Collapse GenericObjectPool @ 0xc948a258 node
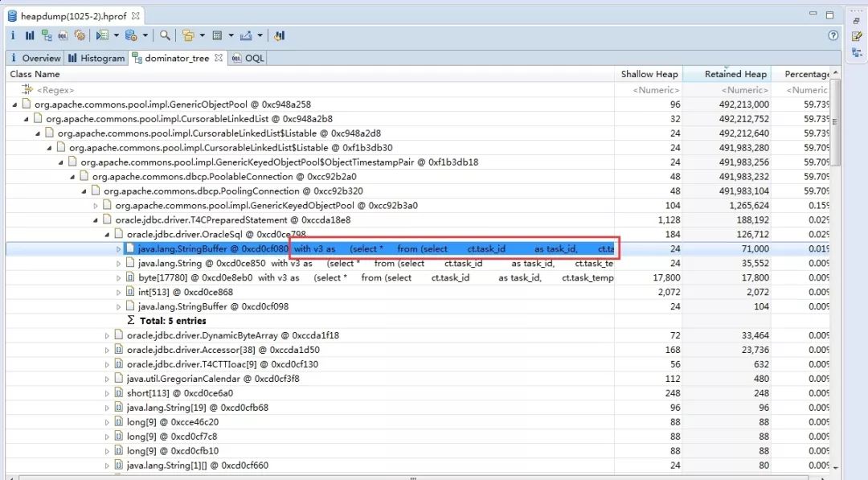This screenshot has height=480, width=868. pos(15,104)
